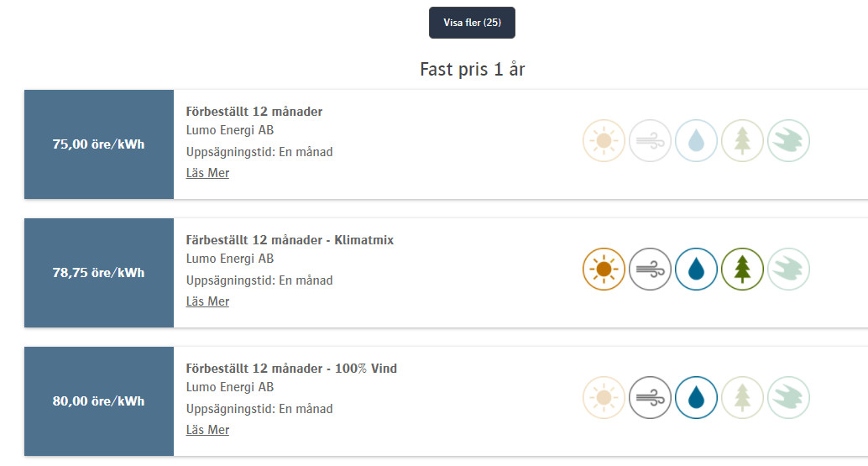Image resolution: width=868 pixels, height=466 pixels.
Task: Click the faded bird icon in the 100% Vind row
Action: click(788, 398)
